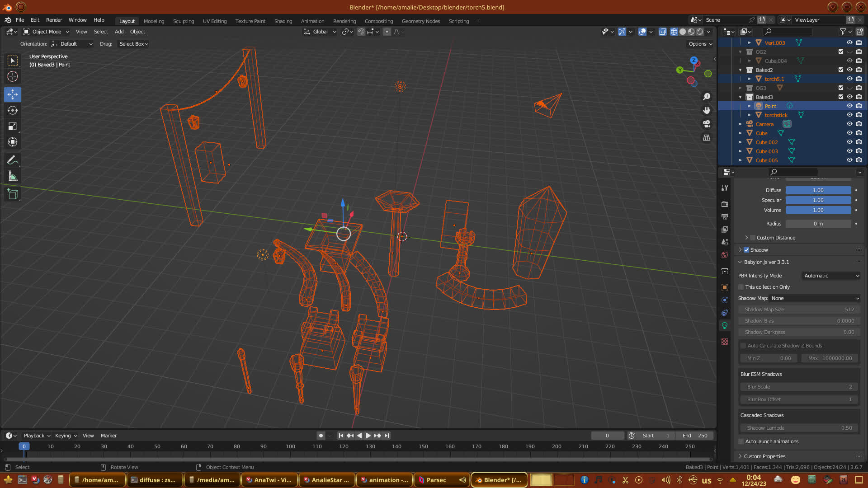Image resolution: width=868 pixels, height=488 pixels.
Task: Click the Add Cube tool
Action: (13, 194)
